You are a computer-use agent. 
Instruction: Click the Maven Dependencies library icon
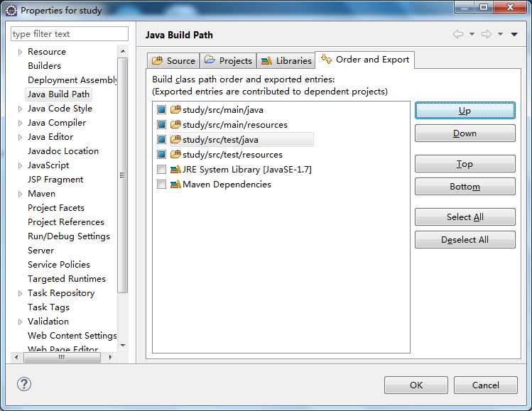(175, 184)
